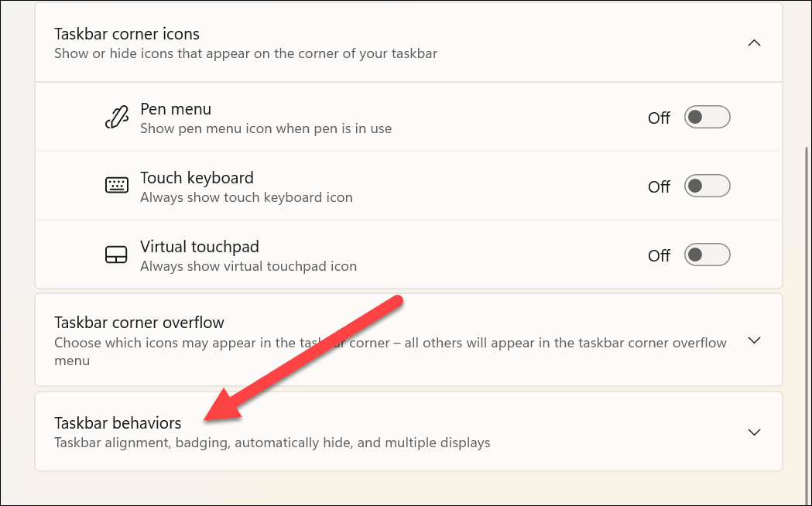
Task: Enable the Pen menu toggle
Action: tap(706, 117)
